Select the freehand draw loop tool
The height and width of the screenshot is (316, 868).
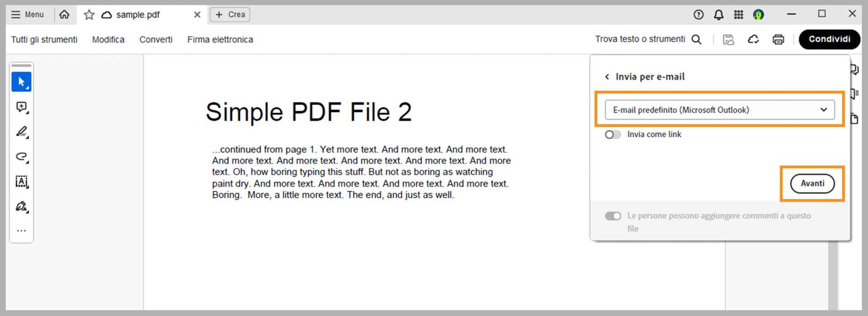tap(21, 157)
